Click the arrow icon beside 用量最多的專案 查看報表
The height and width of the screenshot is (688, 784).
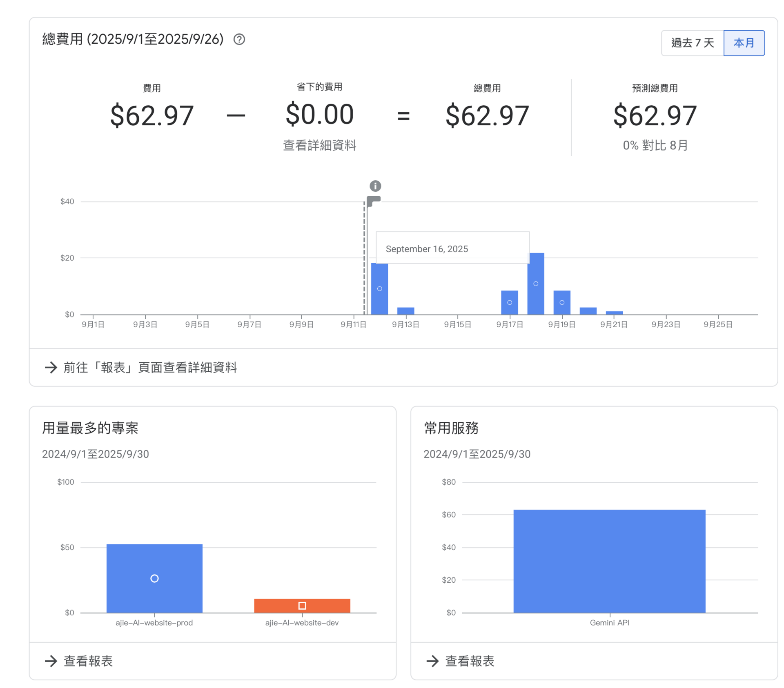click(x=52, y=661)
